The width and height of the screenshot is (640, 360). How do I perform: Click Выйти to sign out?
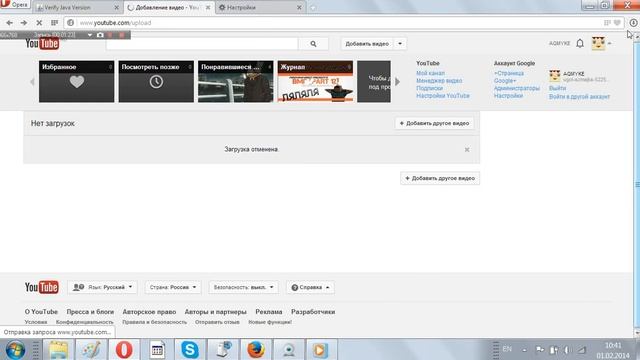[x=558, y=88]
